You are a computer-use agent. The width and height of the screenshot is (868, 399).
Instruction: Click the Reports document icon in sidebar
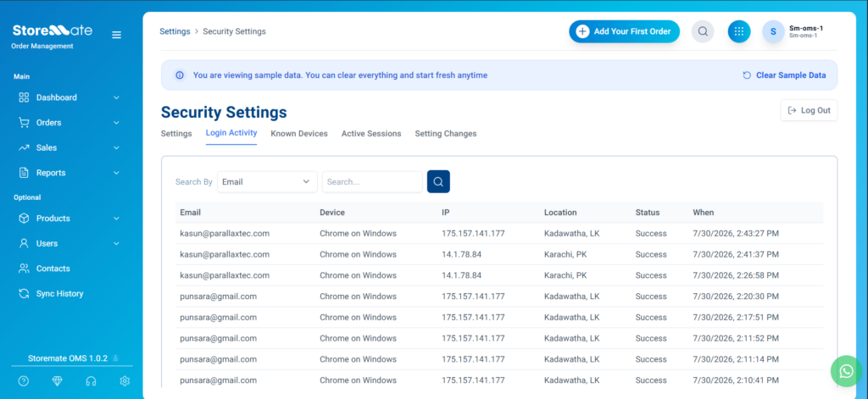(x=24, y=173)
